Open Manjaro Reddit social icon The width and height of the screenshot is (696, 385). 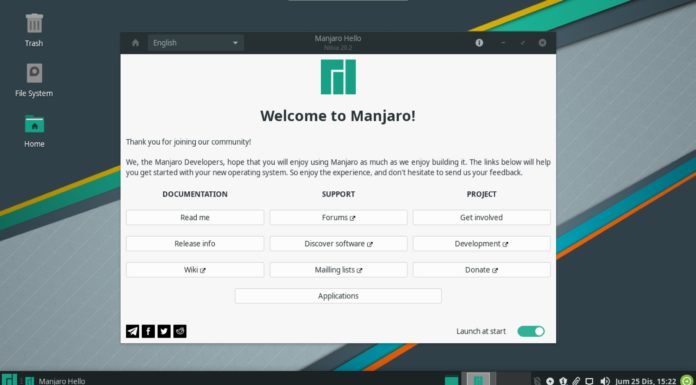click(x=180, y=331)
